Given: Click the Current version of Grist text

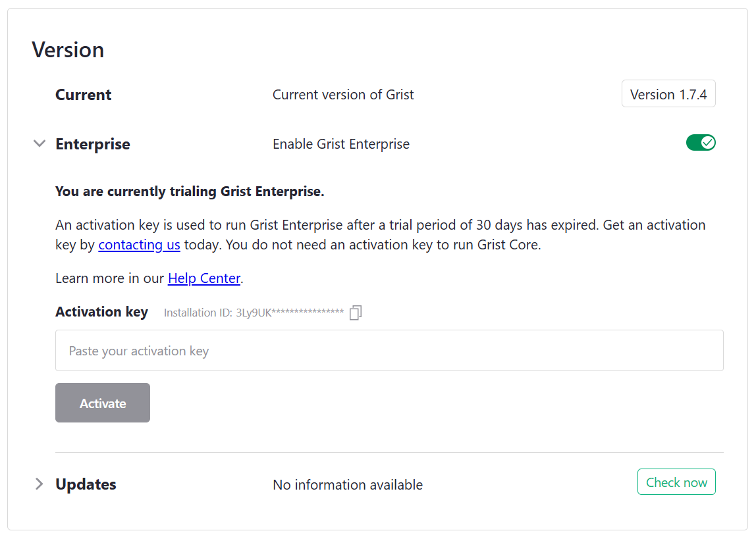Looking at the screenshot, I should (x=343, y=95).
